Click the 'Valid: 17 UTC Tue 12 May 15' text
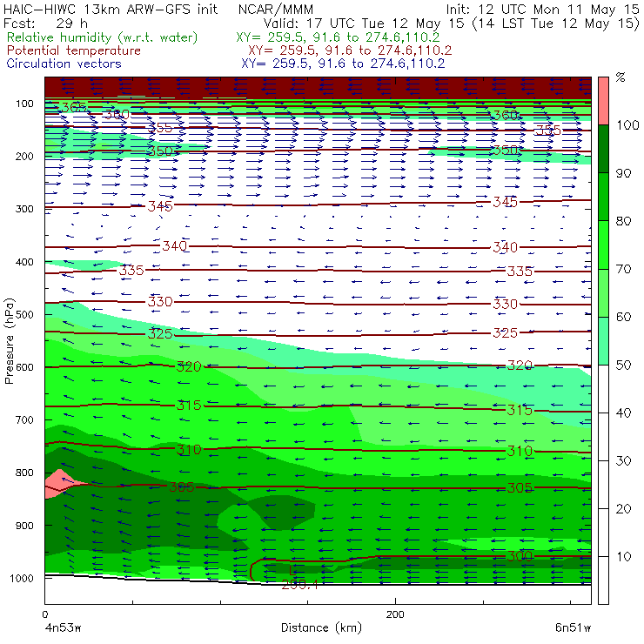644x644 pixels. click(x=366, y=23)
